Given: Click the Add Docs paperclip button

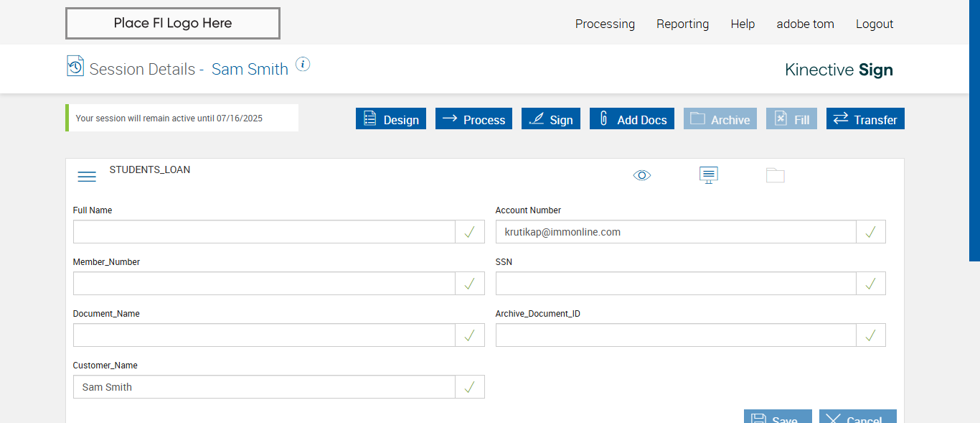Looking at the screenshot, I should (633, 119).
